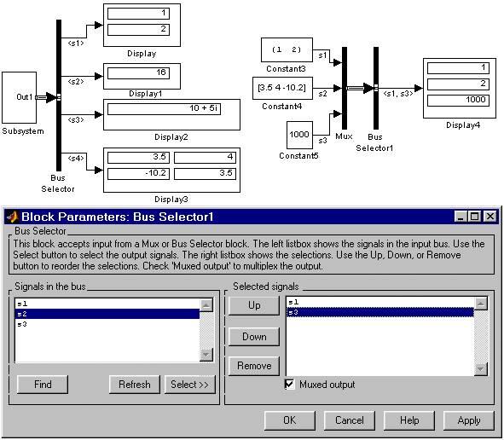
Task: Toggle the Muxed output checkbox
Action: tap(289, 385)
